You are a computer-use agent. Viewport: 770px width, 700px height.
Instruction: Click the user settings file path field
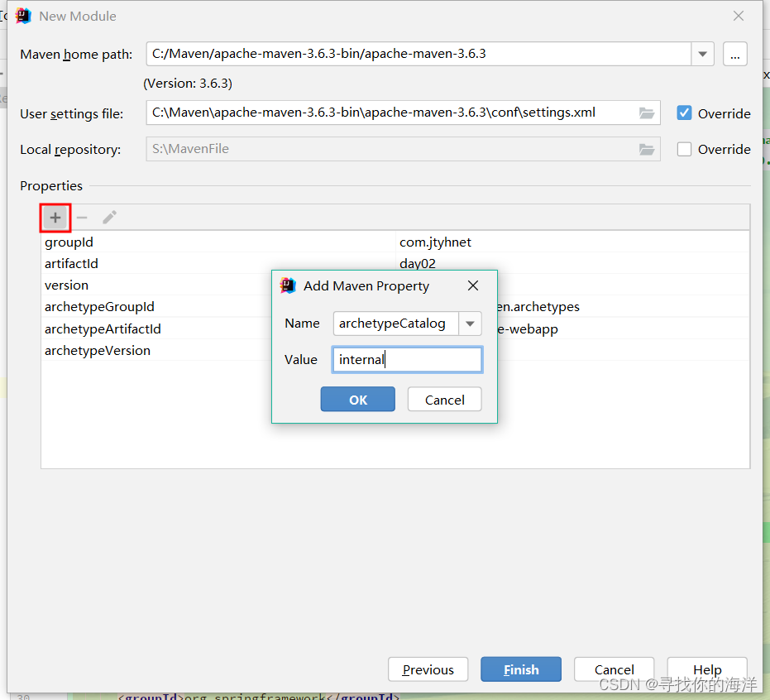[x=403, y=113]
